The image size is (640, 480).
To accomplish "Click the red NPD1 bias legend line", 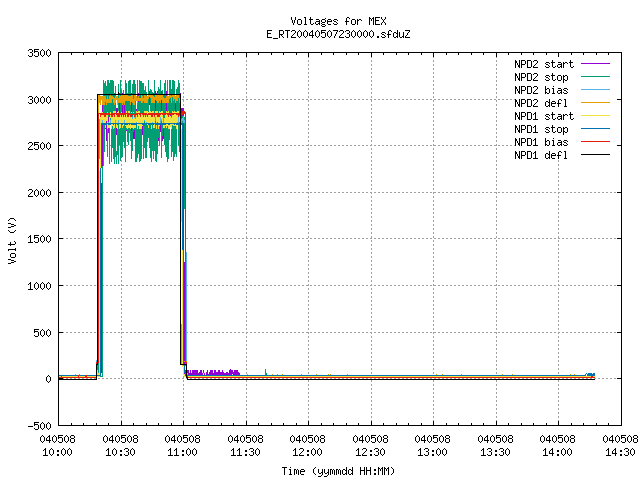I will pos(595,142).
